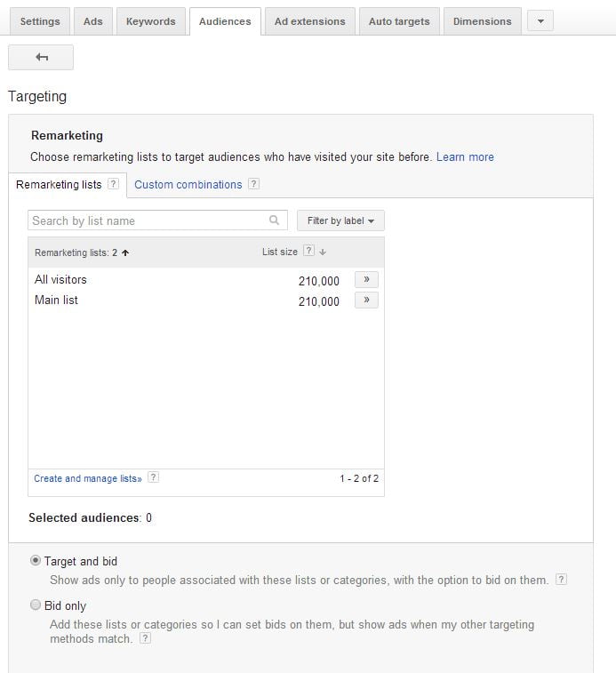Open the List size help icon
616x673 pixels.
pos(308,252)
